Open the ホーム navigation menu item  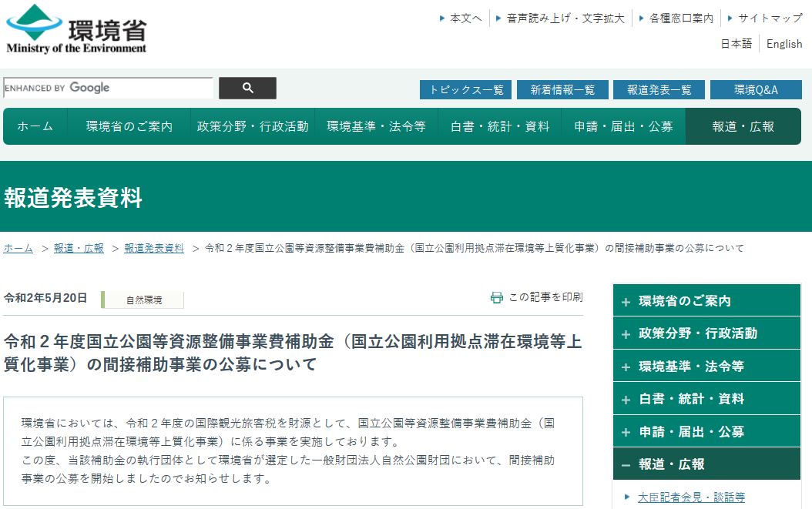pos(35,126)
